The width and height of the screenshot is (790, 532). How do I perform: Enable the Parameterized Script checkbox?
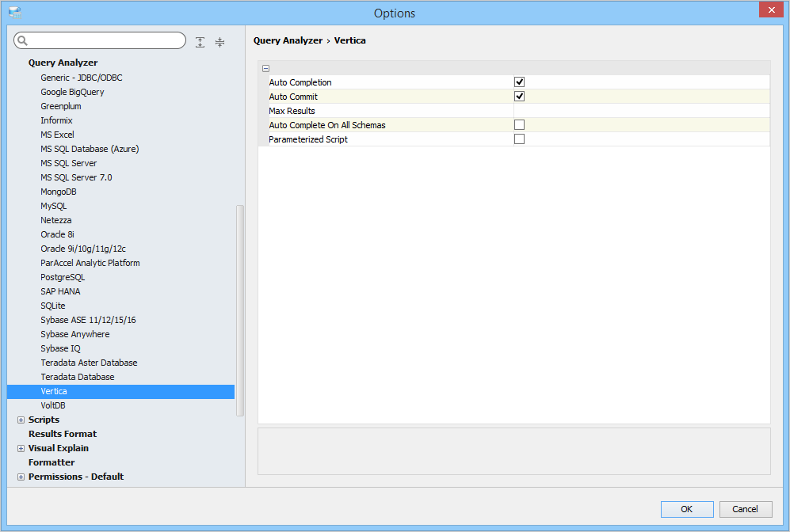click(519, 139)
